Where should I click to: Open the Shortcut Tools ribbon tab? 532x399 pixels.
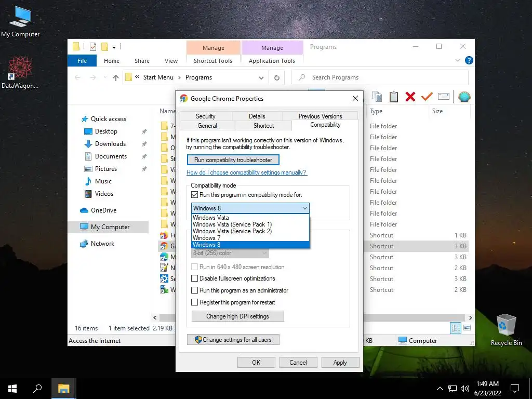[x=212, y=61]
